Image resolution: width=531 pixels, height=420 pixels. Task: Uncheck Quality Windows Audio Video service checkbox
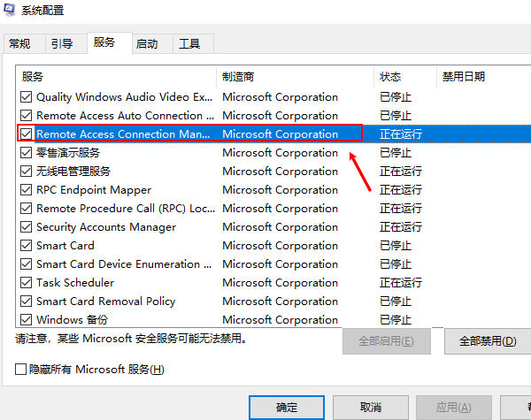[x=27, y=97]
